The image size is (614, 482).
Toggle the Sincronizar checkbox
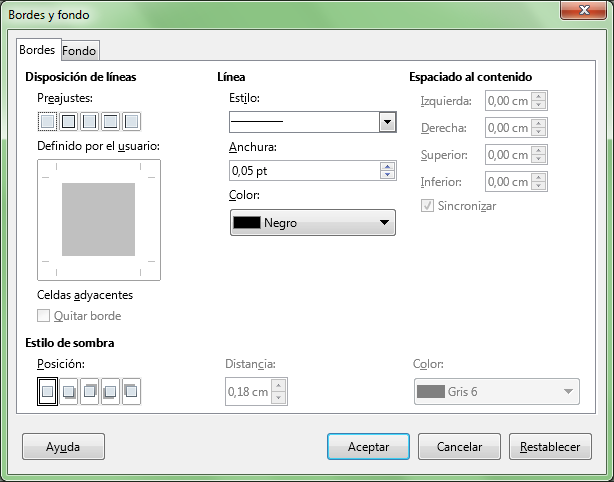[428, 205]
